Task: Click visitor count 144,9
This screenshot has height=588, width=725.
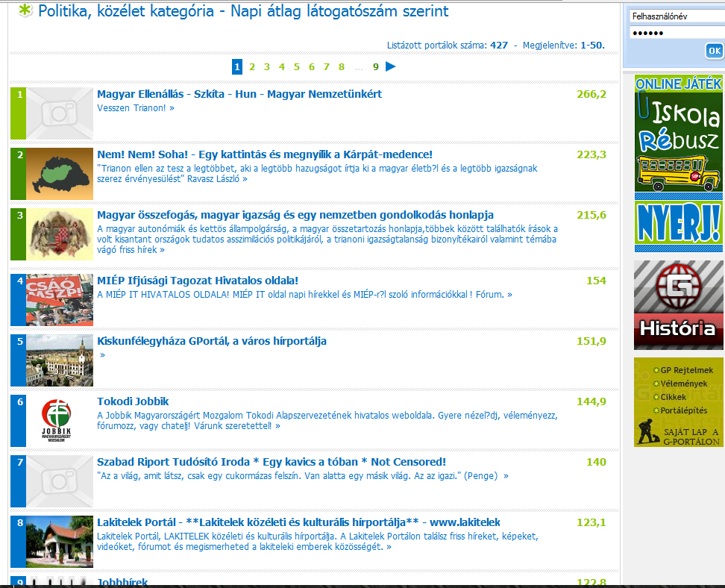Action: [x=591, y=402]
